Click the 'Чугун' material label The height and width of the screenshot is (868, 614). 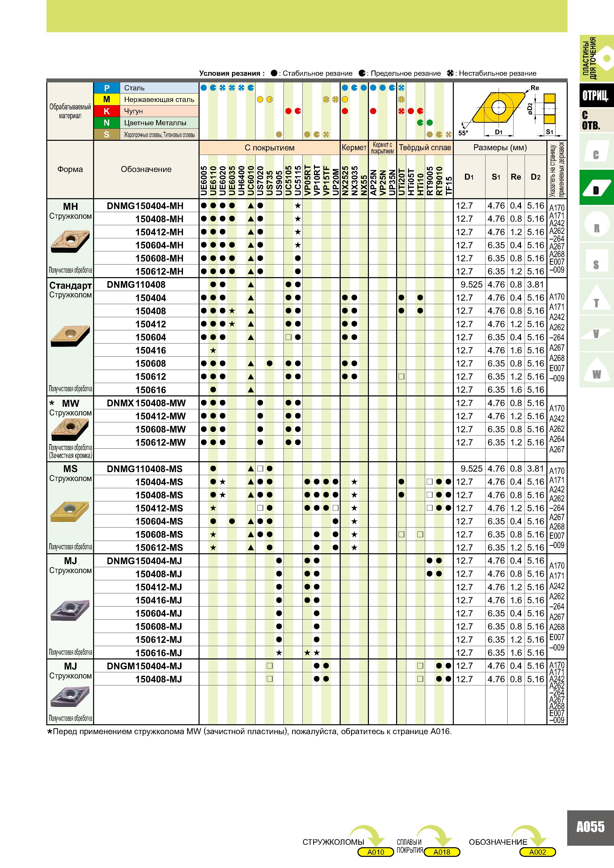[133, 112]
